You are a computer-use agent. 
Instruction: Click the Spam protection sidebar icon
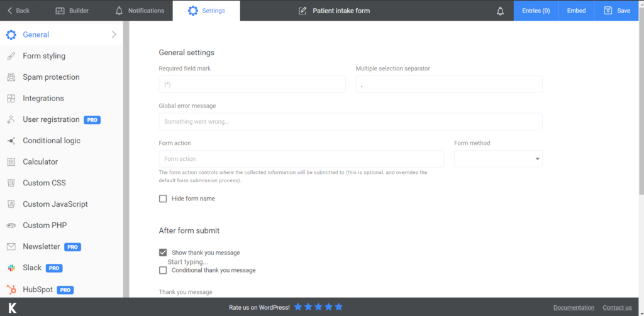(11, 77)
